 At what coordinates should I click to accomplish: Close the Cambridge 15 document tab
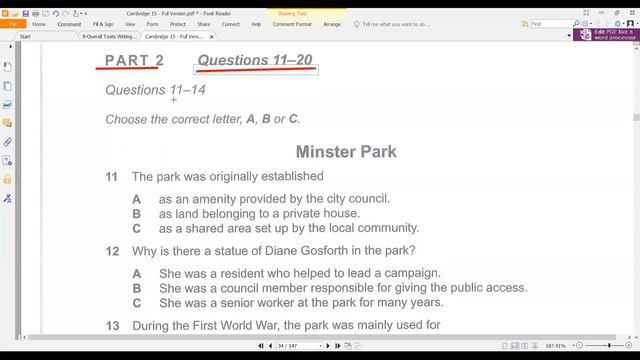pos(211,37)
